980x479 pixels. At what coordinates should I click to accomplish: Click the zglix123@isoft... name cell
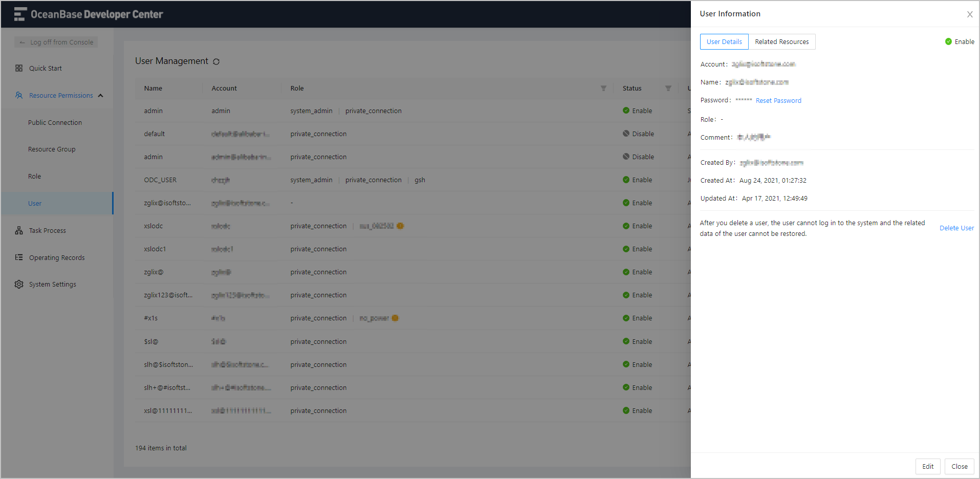point(168,295)
